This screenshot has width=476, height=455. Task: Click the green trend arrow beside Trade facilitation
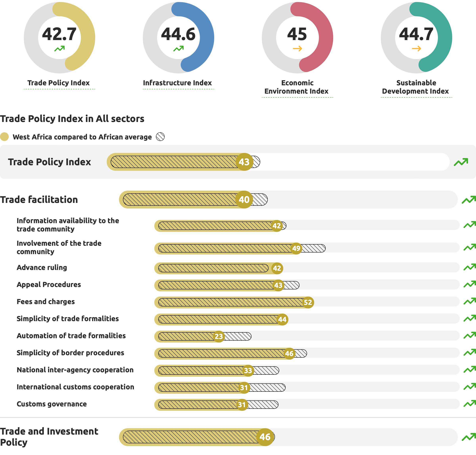[468, 200]
